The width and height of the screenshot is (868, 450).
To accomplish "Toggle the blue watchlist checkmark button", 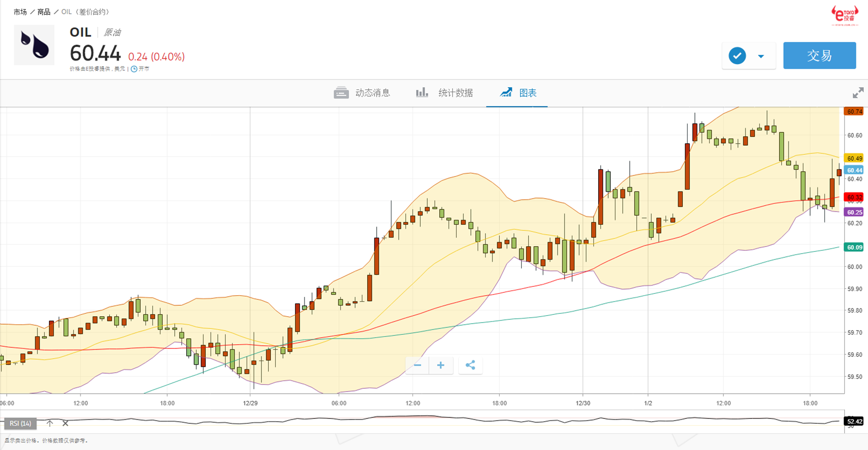I will click(737, 56).
